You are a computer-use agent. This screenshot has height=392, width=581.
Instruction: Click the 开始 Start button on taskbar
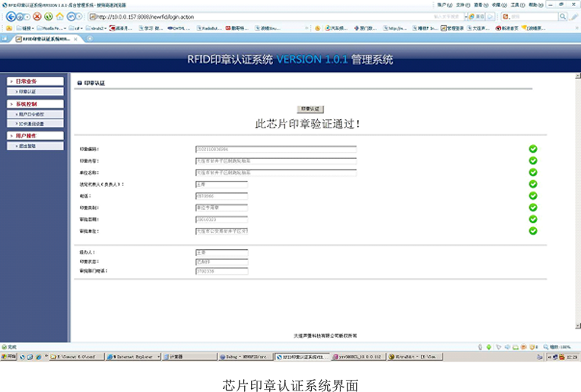click(x=8, y=357)
